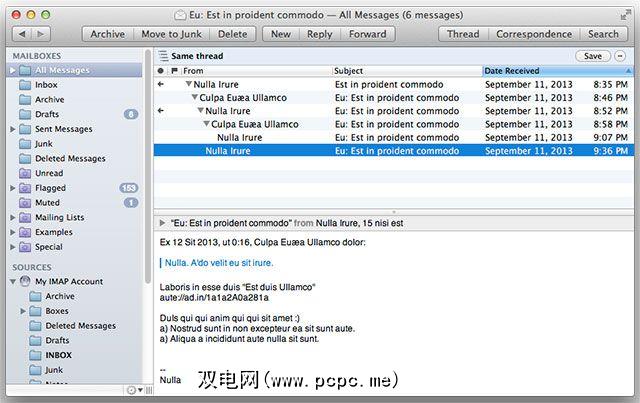This screenshot has height=403, width=640.
Task: Remove the Same thread filter with minus button
Action: [x=620, y=56]
